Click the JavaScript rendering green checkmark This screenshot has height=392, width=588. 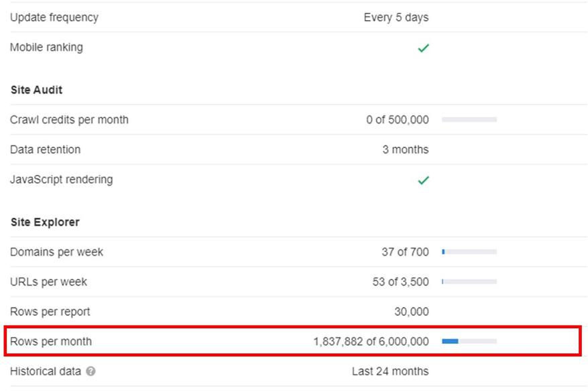(x=423, y=180)
